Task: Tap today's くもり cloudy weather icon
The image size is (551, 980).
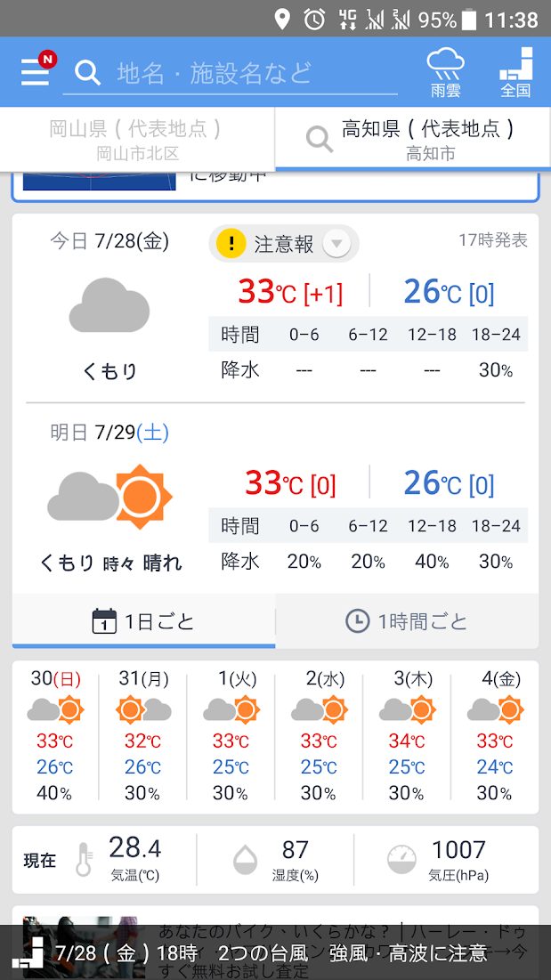Action: tap(109, 305)
